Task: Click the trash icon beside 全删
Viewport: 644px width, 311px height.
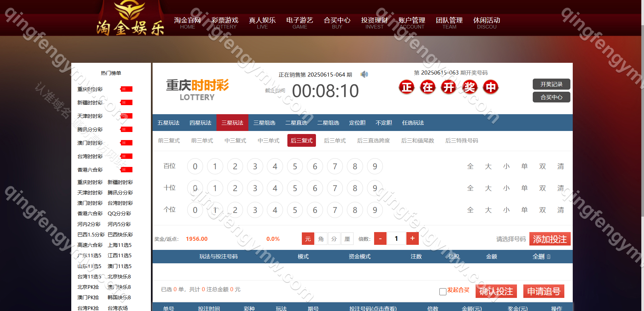Action: 549,257
